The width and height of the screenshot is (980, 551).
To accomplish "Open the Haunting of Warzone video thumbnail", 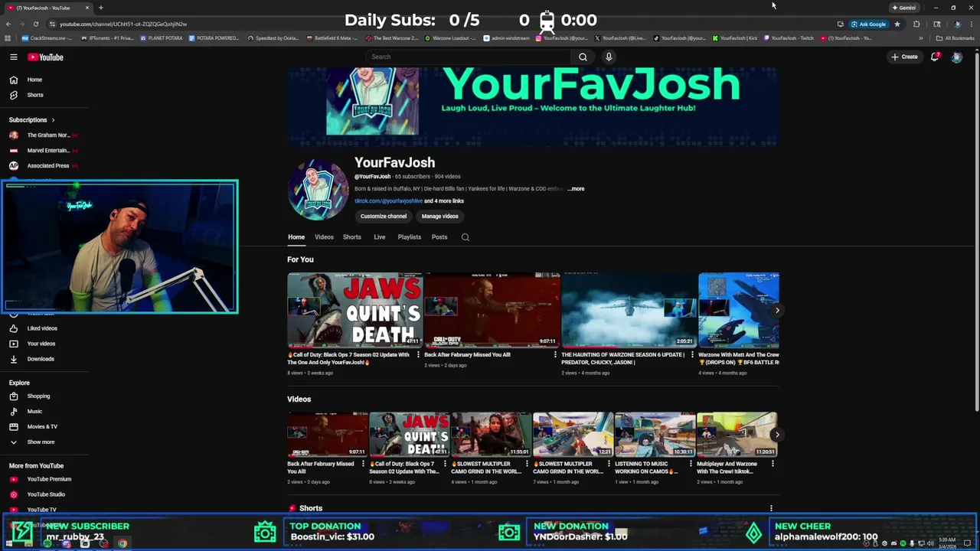I will 629,310.
